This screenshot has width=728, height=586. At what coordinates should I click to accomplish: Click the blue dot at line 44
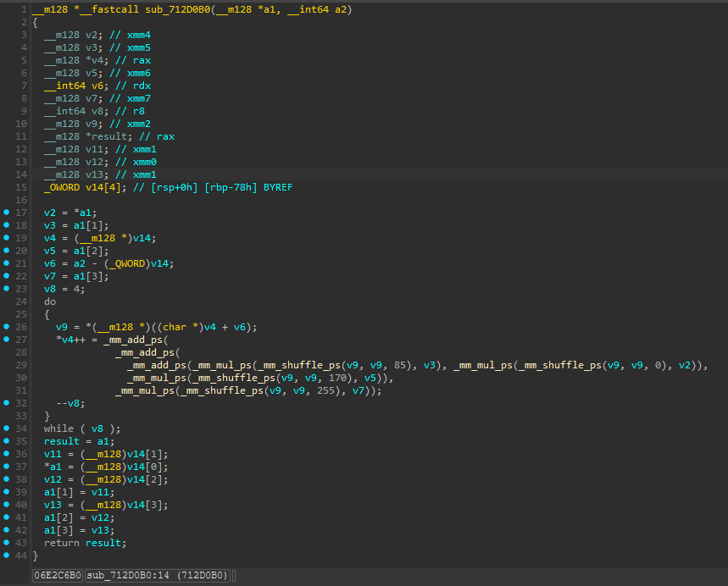(7, 555)
